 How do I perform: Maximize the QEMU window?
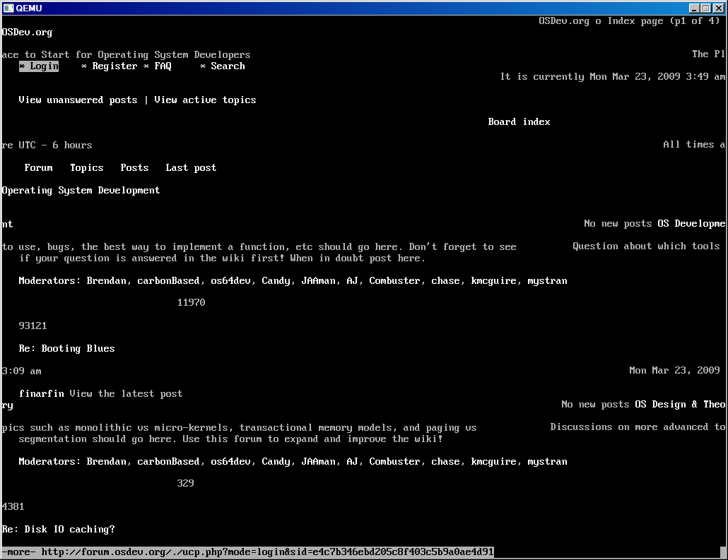[x=705, y=8]
